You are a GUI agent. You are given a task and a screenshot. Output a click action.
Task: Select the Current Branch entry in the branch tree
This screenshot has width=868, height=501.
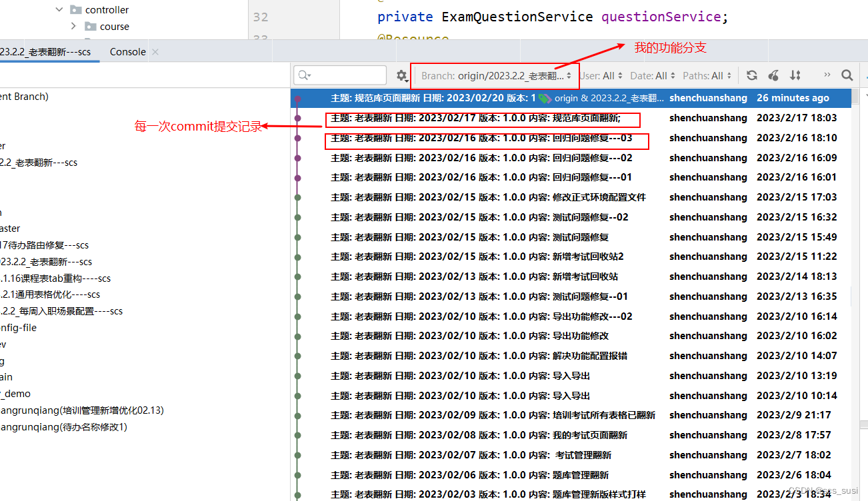pyautogui.click(x=25, y=97)
